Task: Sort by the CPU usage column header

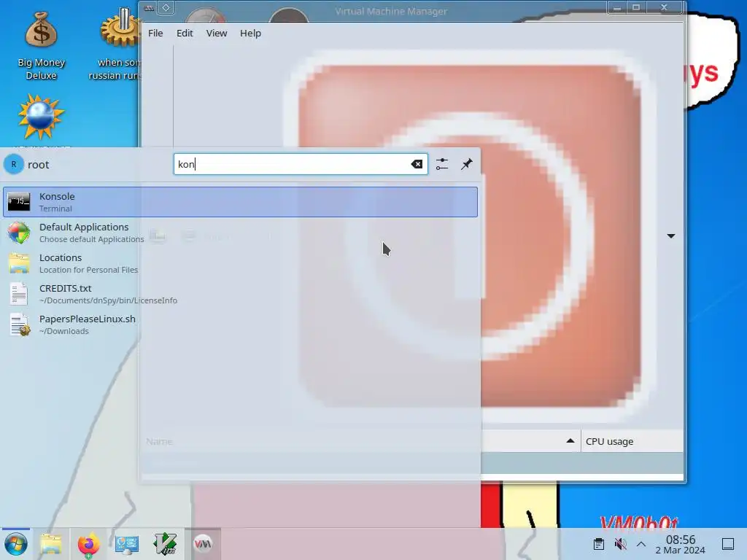Action: 632,441
